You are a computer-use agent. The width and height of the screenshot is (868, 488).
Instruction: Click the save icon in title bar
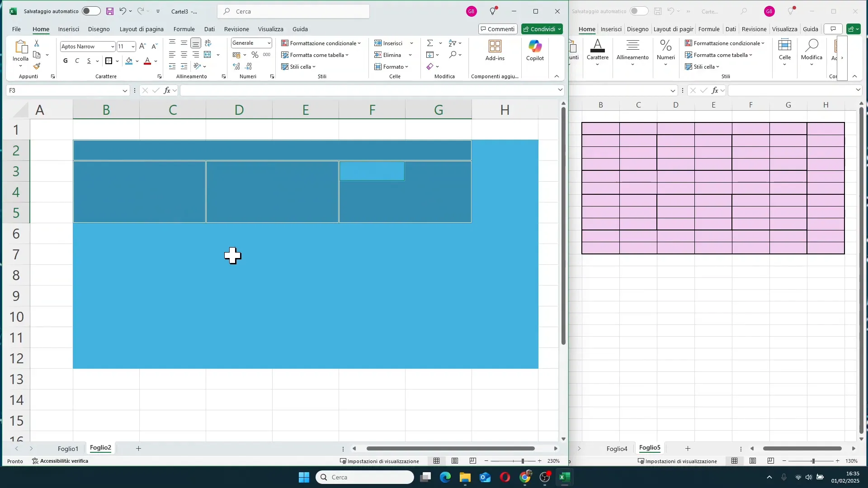tap(110, 11)
